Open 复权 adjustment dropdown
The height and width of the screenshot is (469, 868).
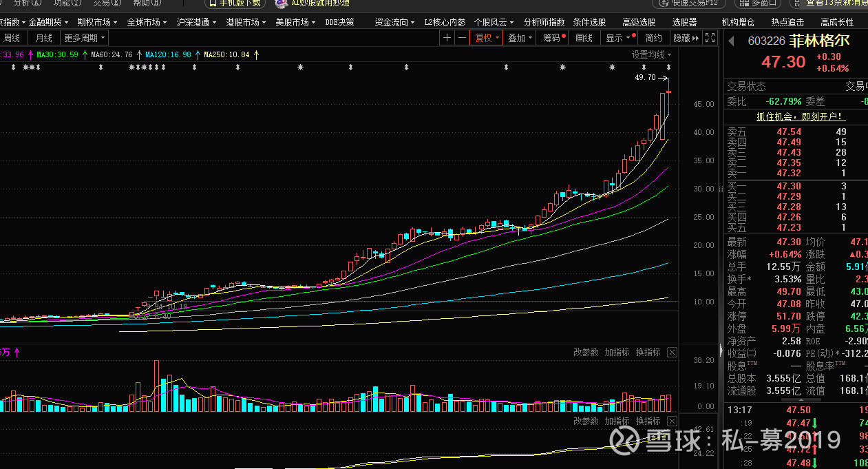click(x=485, y=38)
